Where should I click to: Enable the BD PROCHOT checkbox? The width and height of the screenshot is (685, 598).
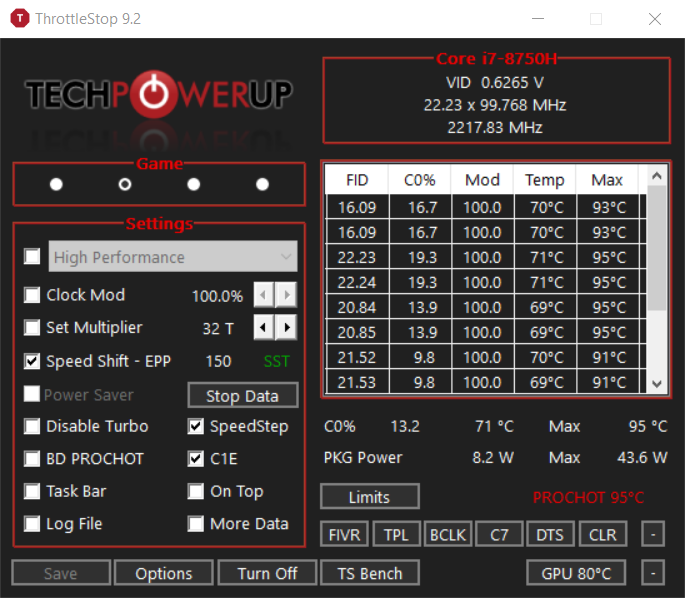click(32, 459)
